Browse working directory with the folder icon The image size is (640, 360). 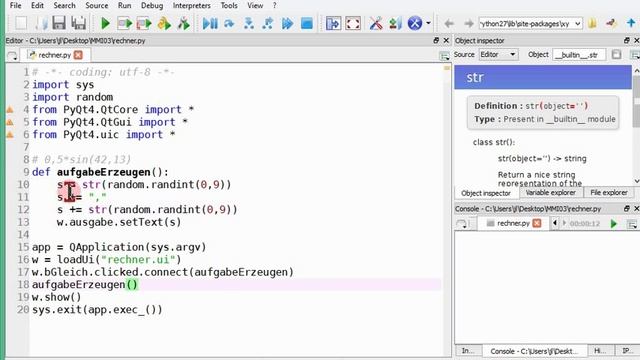pyautogui.click(x=592, y=23)
